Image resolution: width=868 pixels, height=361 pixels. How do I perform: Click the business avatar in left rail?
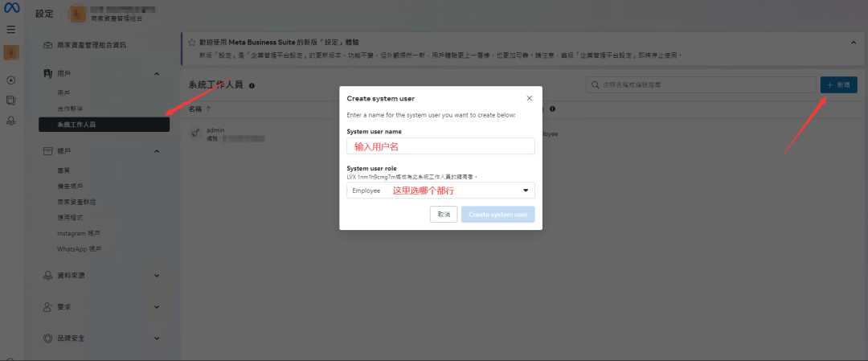click(11, 53)
